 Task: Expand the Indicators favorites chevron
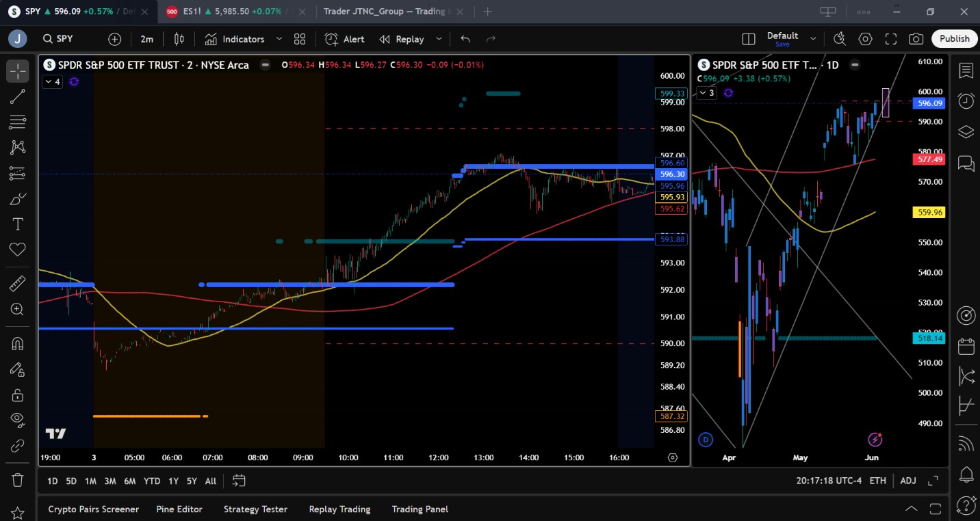click(x=279, y=39)
